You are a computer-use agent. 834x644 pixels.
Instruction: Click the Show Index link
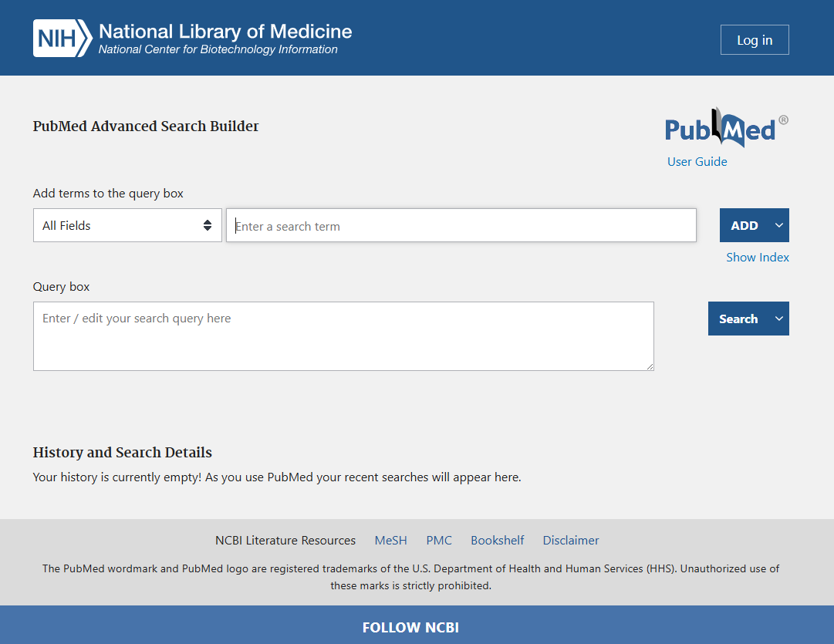pos(757,258)
